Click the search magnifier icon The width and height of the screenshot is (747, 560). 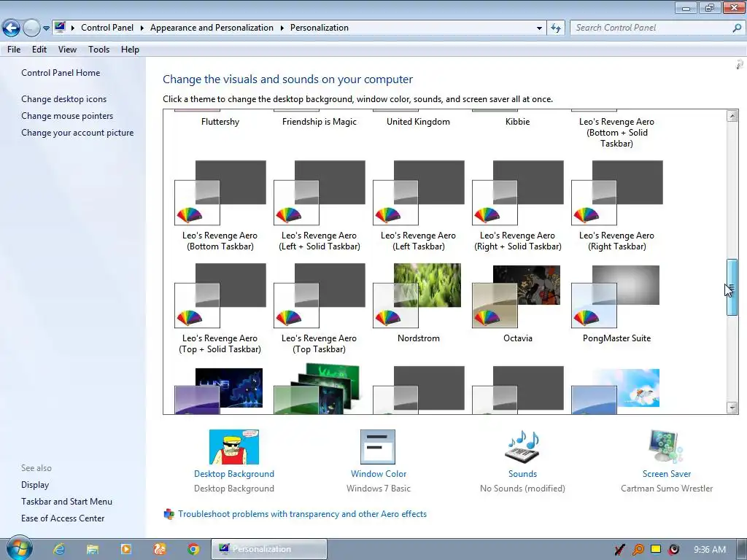[737, 28]
